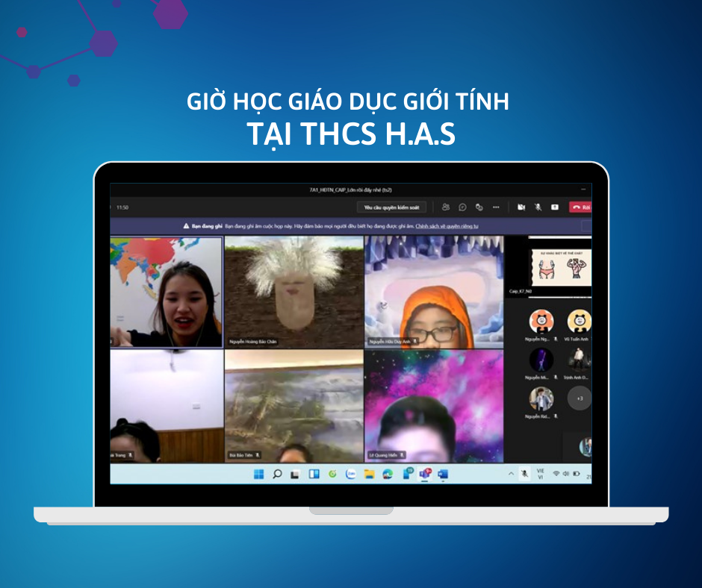
Task: Open the meeting chat icon
Action: [x=462, y=207]
